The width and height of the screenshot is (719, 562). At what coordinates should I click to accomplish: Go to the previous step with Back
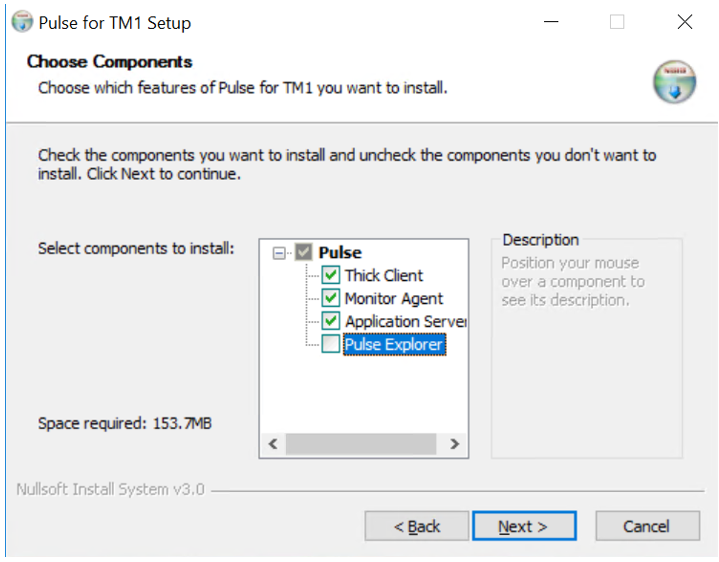click(416, 526)
